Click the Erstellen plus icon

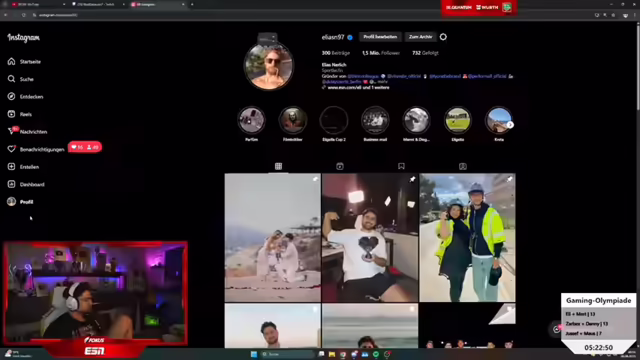pyautogui.click(x=11, y=167)
